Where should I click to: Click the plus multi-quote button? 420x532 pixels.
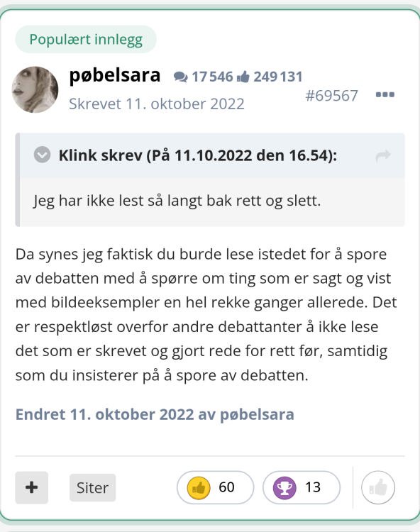tap(31, 487)
